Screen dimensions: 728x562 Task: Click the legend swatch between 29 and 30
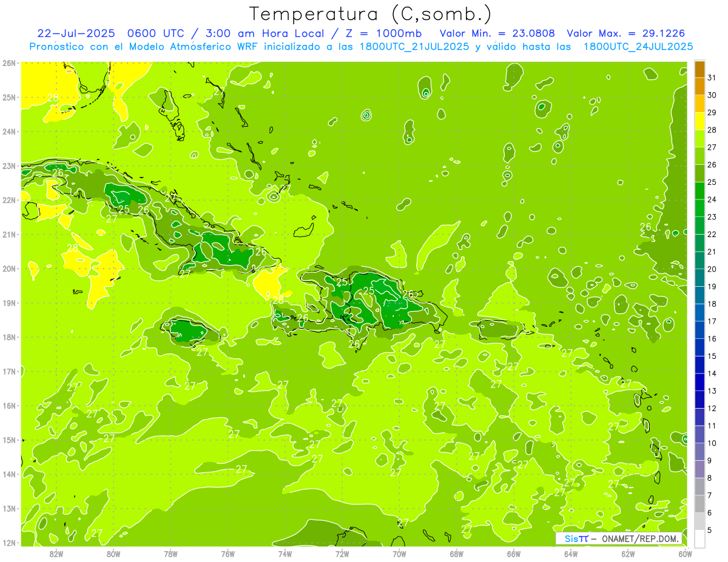coord(699,104)
